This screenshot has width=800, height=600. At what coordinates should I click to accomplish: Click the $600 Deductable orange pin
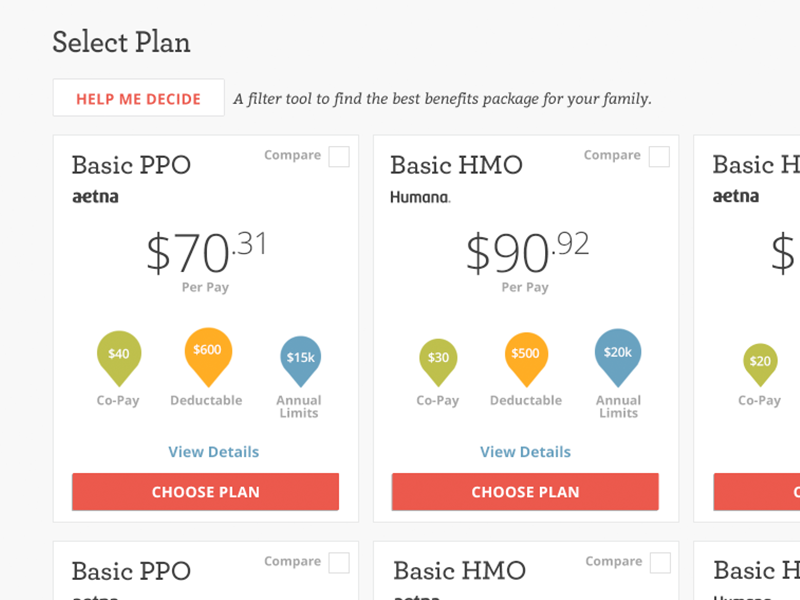coord(208,356)
